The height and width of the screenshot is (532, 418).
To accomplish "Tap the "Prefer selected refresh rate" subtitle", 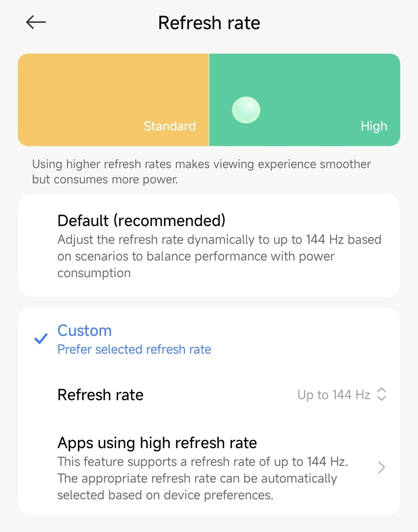I will (x=134, y=350).
